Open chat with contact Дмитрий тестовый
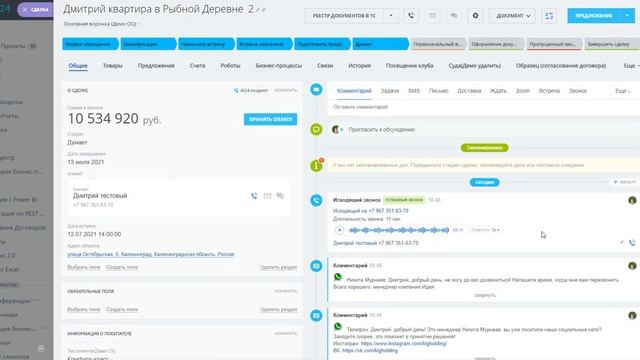640x360 pixels. [280, 196]
